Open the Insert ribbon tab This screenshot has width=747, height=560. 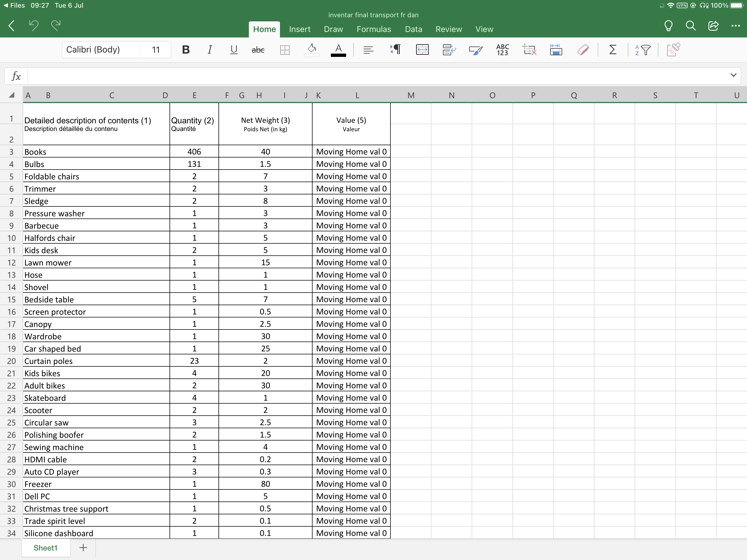pos(300,29)
